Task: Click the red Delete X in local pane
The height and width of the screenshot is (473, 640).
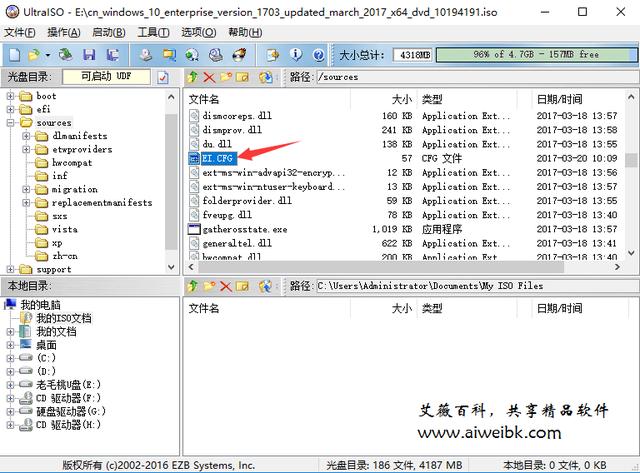Action: [x=225, y=286]
